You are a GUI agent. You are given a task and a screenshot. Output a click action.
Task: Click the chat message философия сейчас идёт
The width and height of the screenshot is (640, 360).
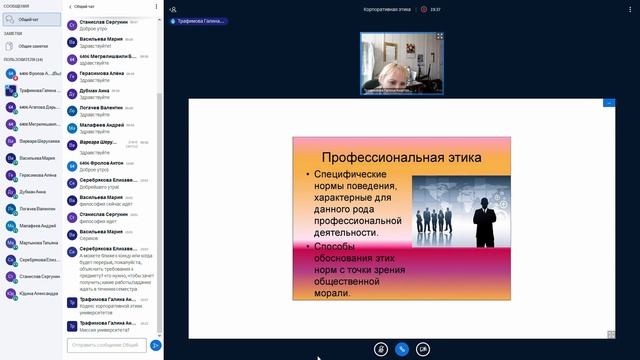[106, 204]
